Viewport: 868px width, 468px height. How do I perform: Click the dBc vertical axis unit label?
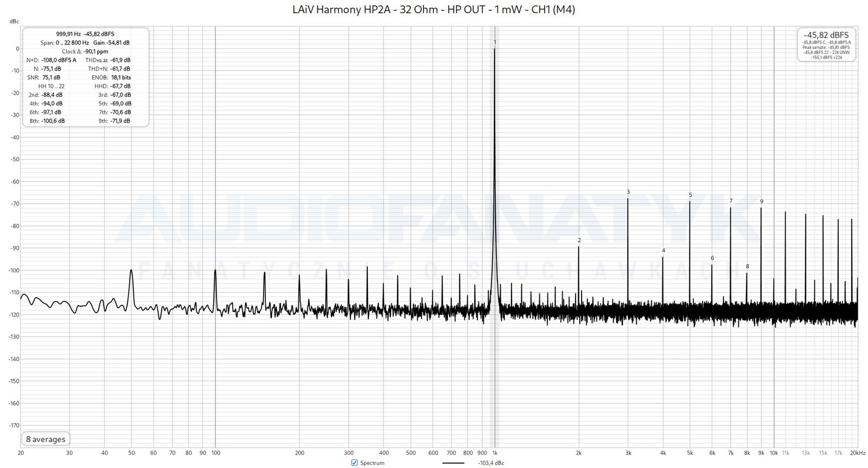click(x=14, y=21)
